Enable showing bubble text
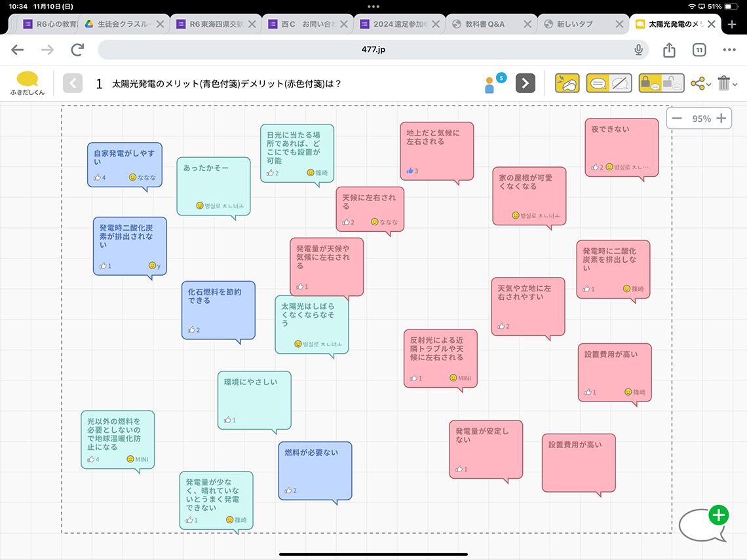The image size is (747, 560). [598, 83]
